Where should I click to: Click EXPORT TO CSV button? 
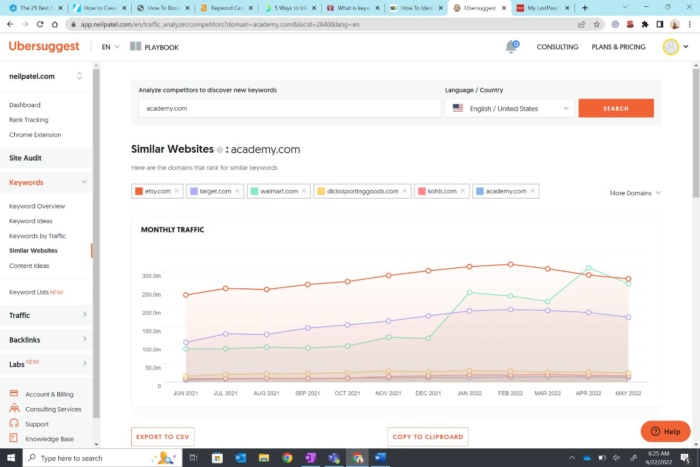pyautogui.click(x=162, y=437)
